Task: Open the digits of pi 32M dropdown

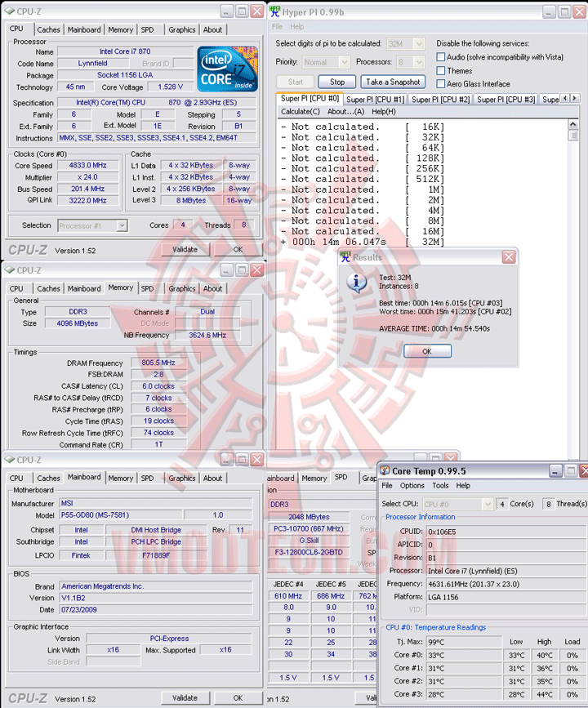Action: coord(419,44)
